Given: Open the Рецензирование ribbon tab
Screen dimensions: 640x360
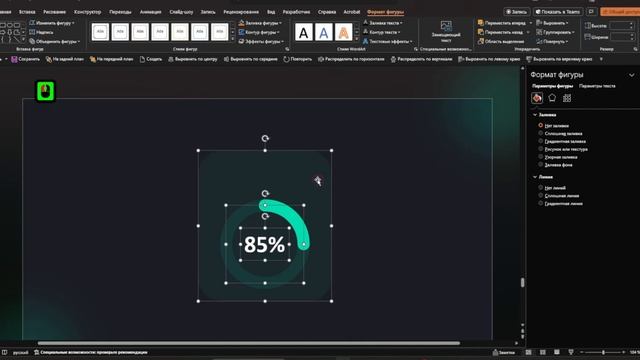Looking at the screenshot, I should pos(241,12).
